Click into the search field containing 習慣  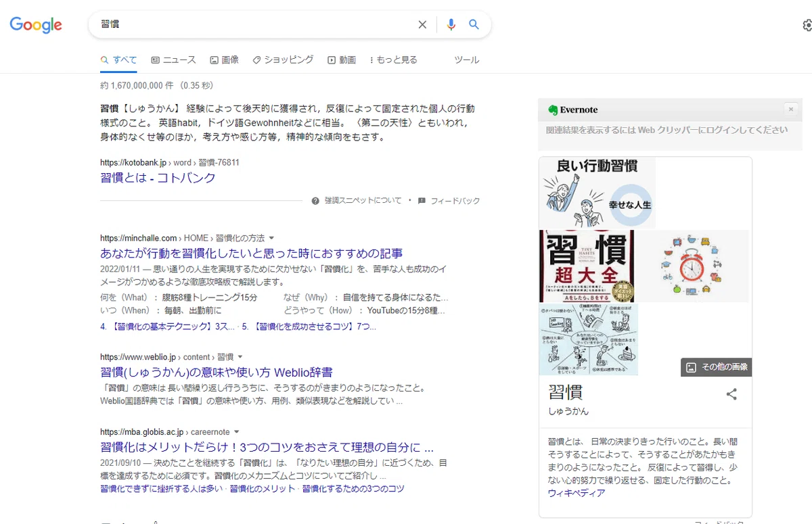tap(257, 24)
